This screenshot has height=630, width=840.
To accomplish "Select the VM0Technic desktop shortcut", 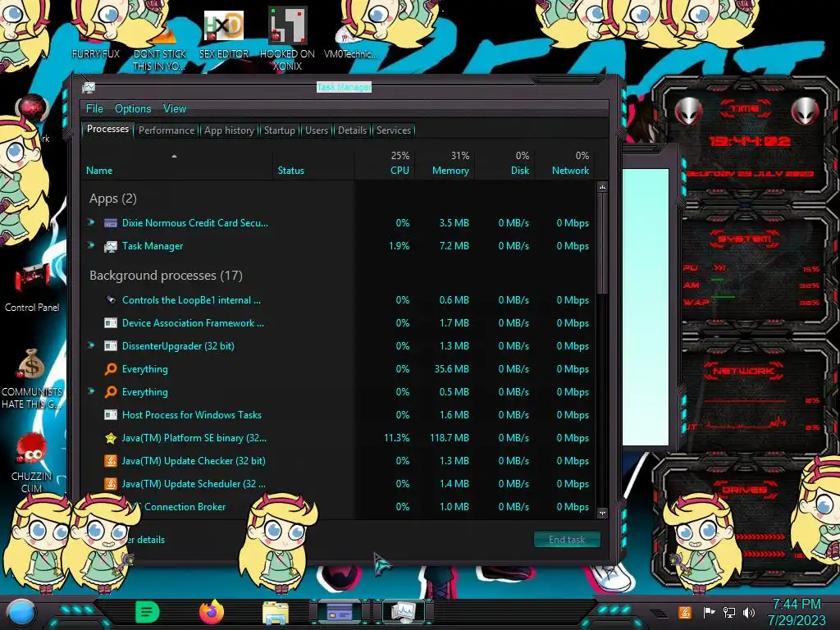I will [350, 43].
